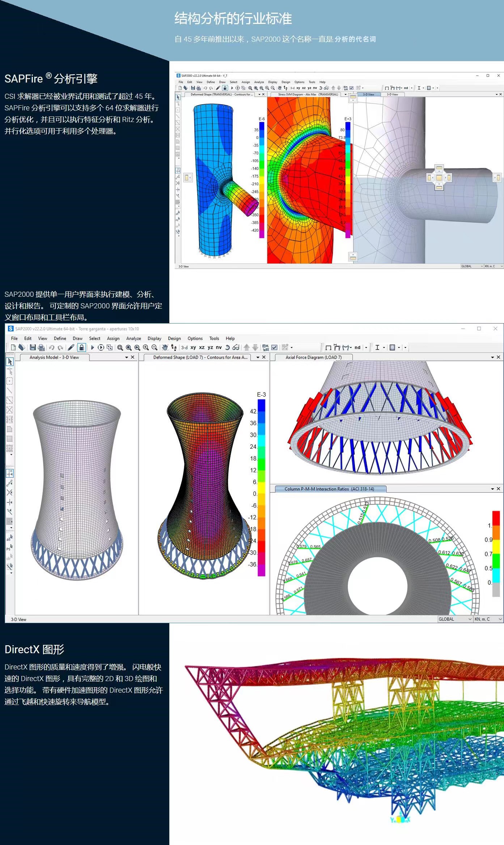Close the Column P-M-M Interaction Ratios panel
The height and width of the screenshot is (845, 504).
[498, 489]
